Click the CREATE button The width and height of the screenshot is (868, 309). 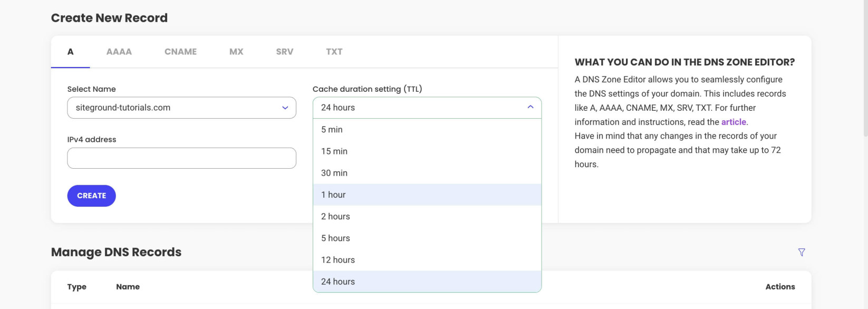tap(92, 196)
